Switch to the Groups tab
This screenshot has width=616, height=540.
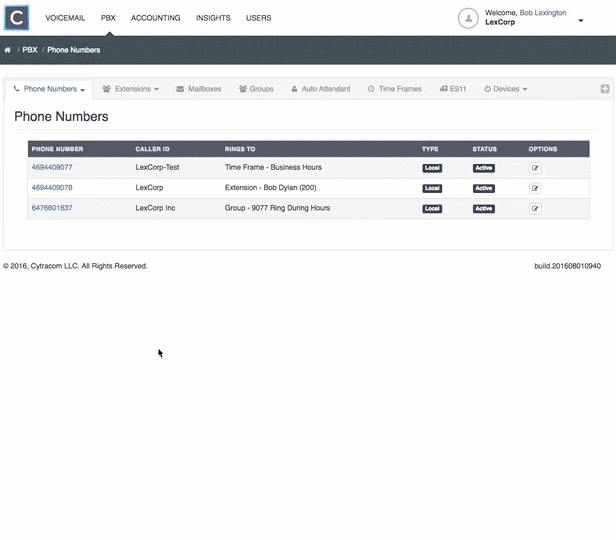256,89
